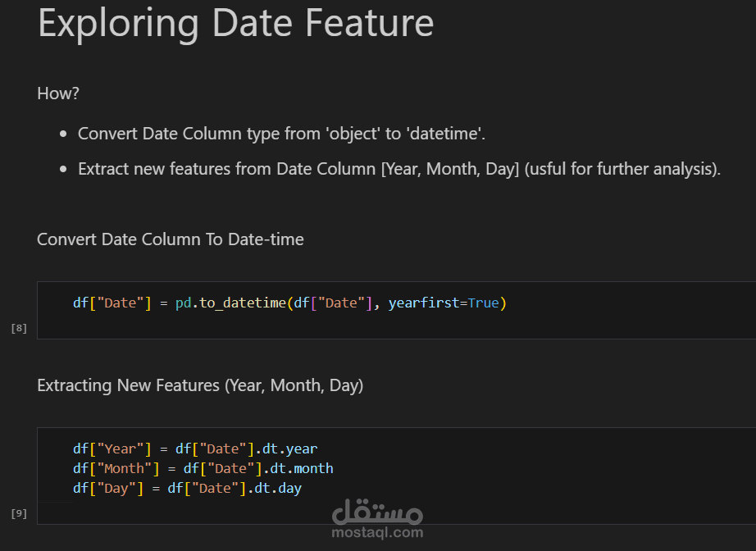Click the bullet about converting Date Column type
The height and width of the screenshot is (551, 756).
(x=287, y=134)
